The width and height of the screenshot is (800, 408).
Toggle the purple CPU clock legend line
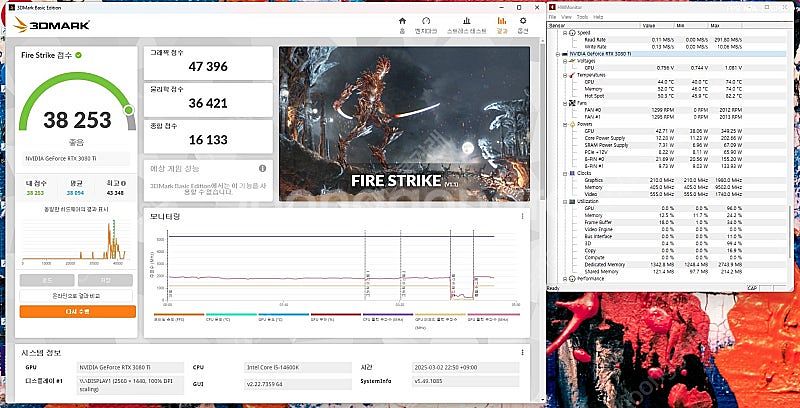tap(388, 315)
